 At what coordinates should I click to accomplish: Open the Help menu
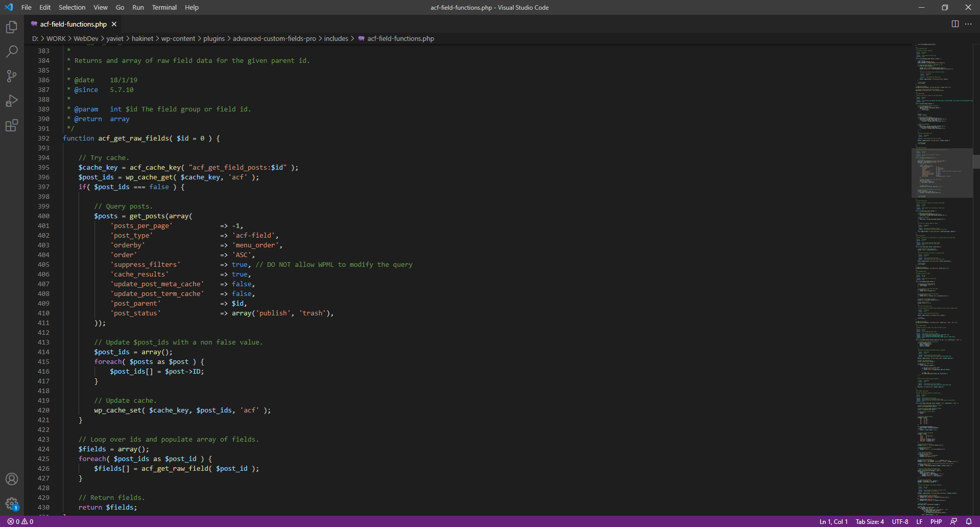192,7
